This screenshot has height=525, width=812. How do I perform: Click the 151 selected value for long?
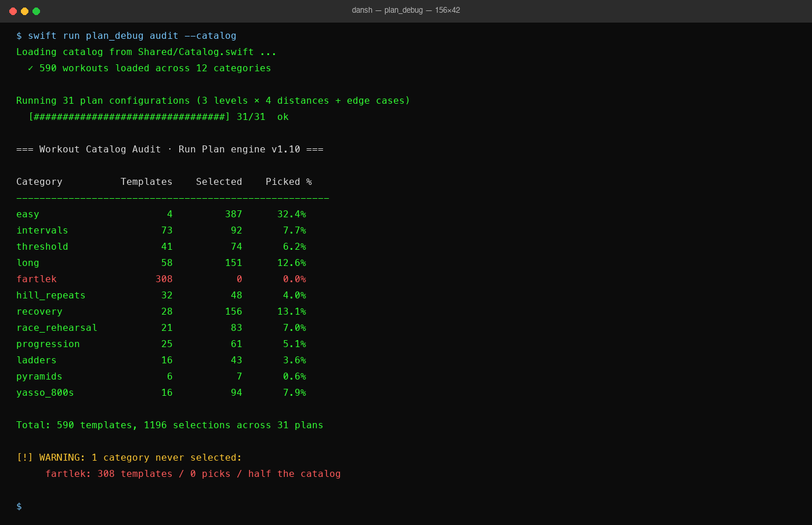point(234,263)
